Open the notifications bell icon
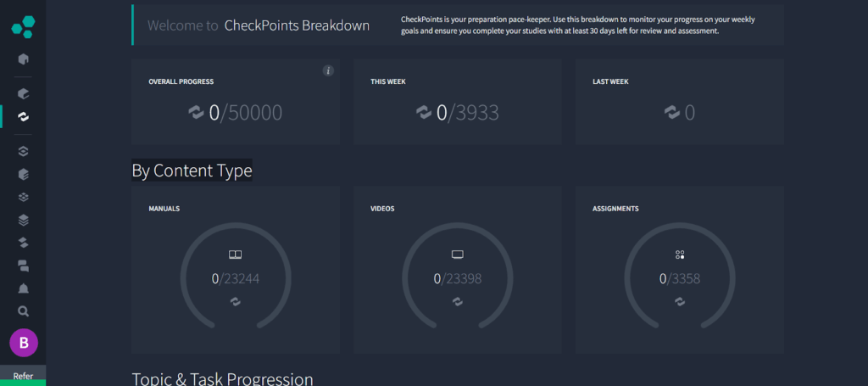868x386 pixels. [x=23, y=288]
